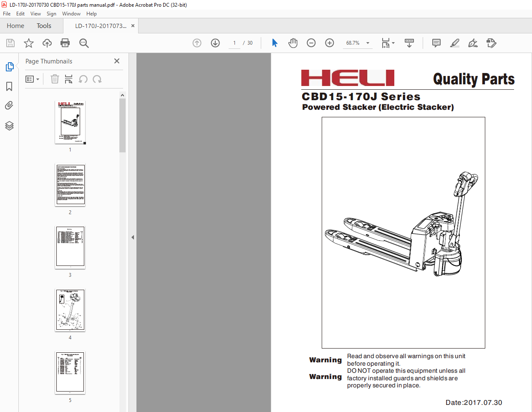The image size is (532, 412).
Task: Click the current page number field
Action: coord(234,43)
